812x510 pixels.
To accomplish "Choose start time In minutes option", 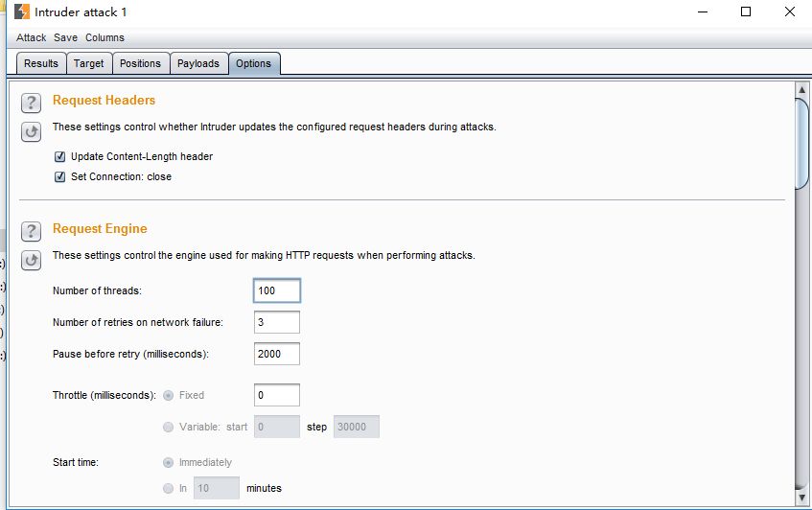I will click(x=169, y=488).
